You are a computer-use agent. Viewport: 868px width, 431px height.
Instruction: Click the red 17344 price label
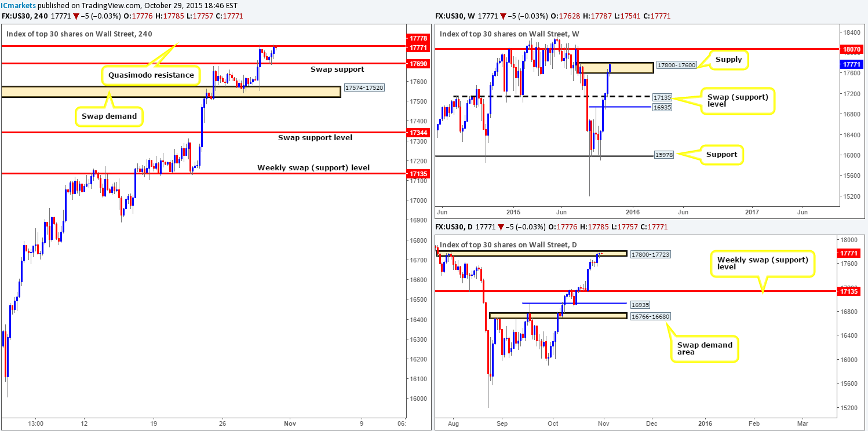coord(417,133)
